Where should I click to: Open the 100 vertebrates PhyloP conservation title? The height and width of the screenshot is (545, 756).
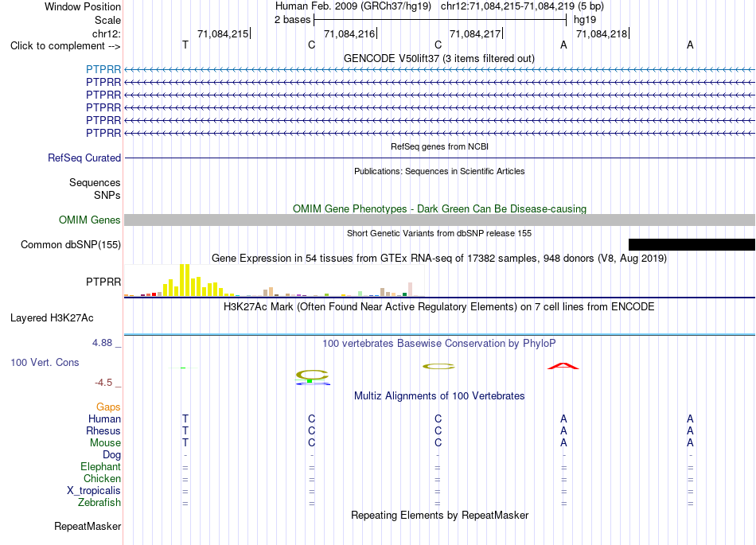pos(439,344)
